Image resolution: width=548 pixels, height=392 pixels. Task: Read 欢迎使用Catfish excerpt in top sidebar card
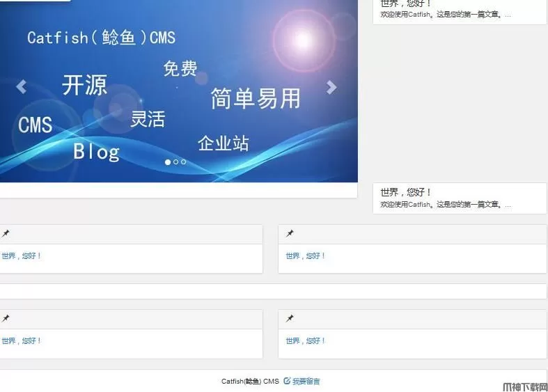tap(446, 15)
